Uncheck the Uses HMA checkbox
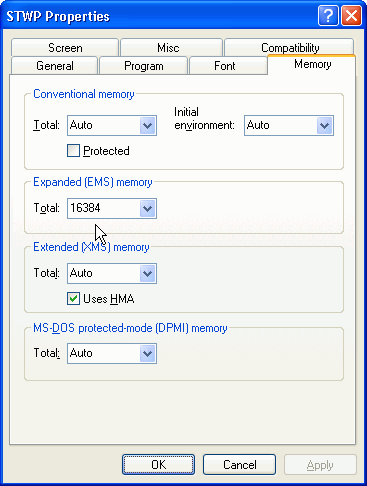Image resolution: width=367 pixels, height=486 pixels. (73, 299)
